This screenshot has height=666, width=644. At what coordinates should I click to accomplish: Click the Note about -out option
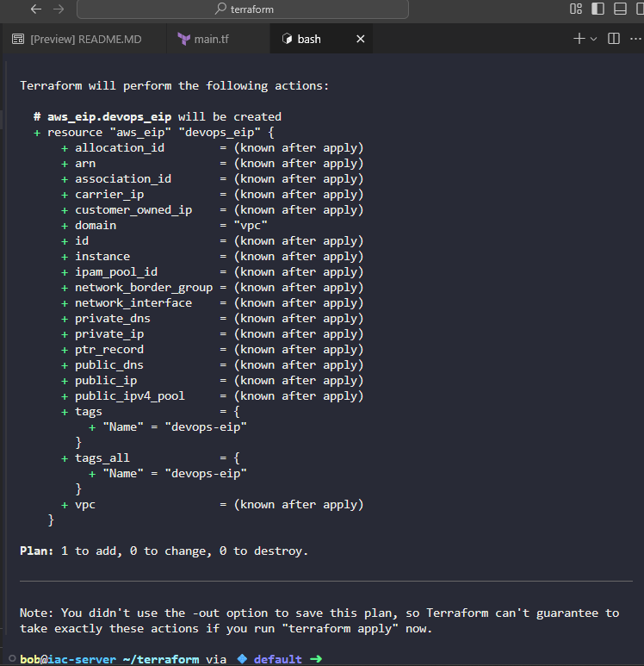click(x=319, y=620)
